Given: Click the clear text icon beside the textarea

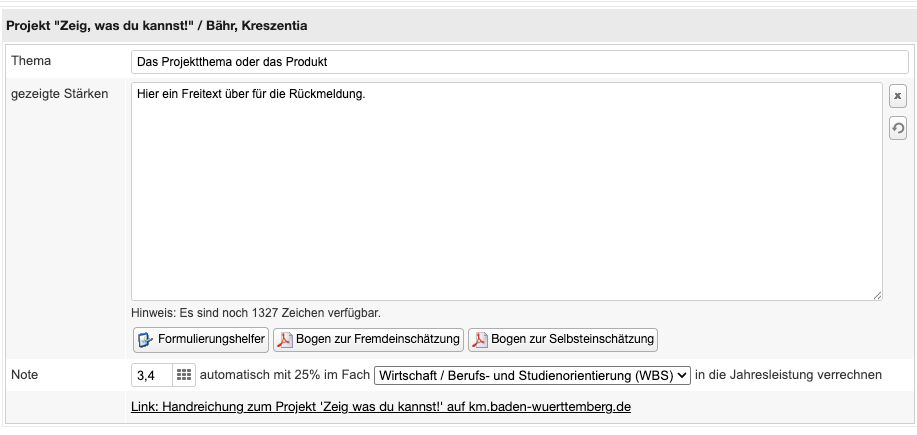Looking at the screenshot, I should 897,96.
